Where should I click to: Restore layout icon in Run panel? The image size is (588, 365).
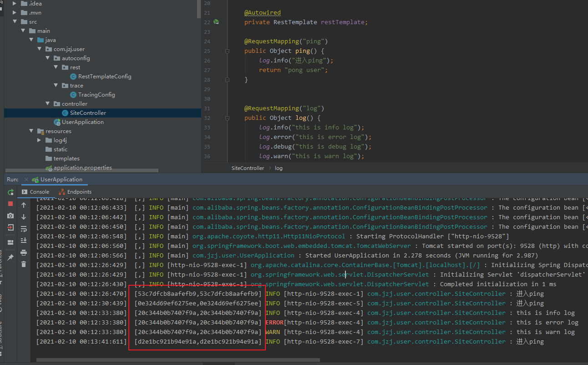[x=10, y=242]
